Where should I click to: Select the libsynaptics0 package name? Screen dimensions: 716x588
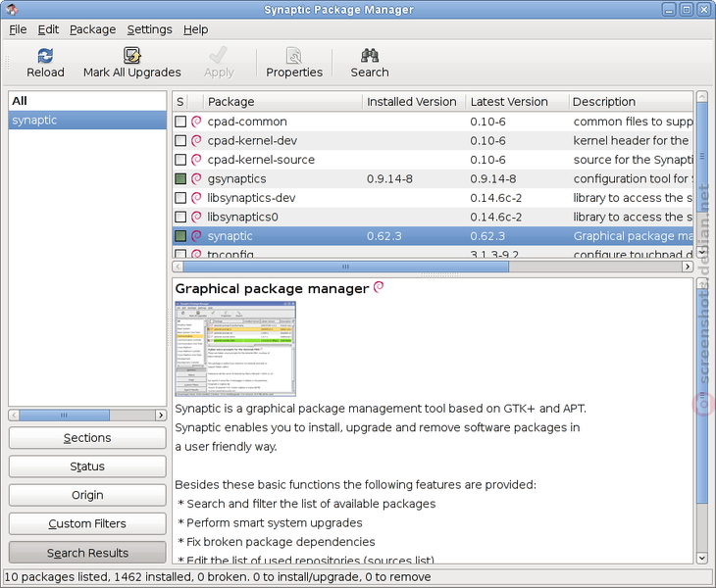(242, 217)
